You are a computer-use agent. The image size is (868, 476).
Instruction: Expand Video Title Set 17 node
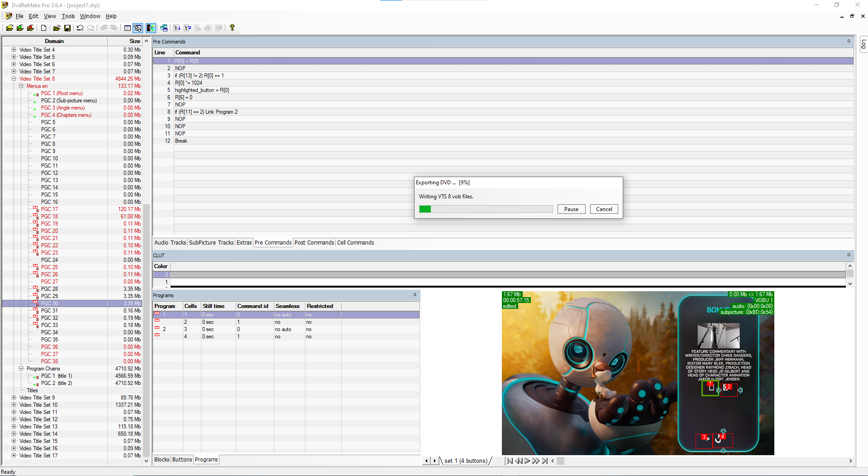click(14, 456)
